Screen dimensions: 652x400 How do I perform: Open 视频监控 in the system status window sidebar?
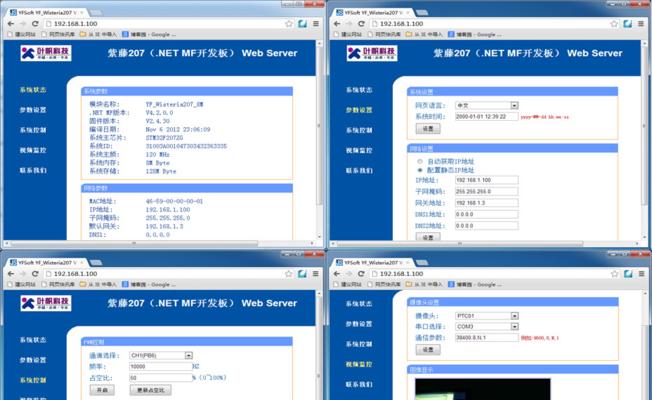(33, 150)
